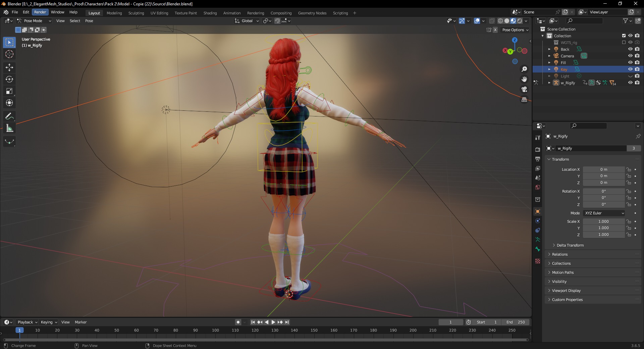The width and height of the screenshot is (644, 349).
Task: Click the End frame 250 field
Action: click(516, 322)
